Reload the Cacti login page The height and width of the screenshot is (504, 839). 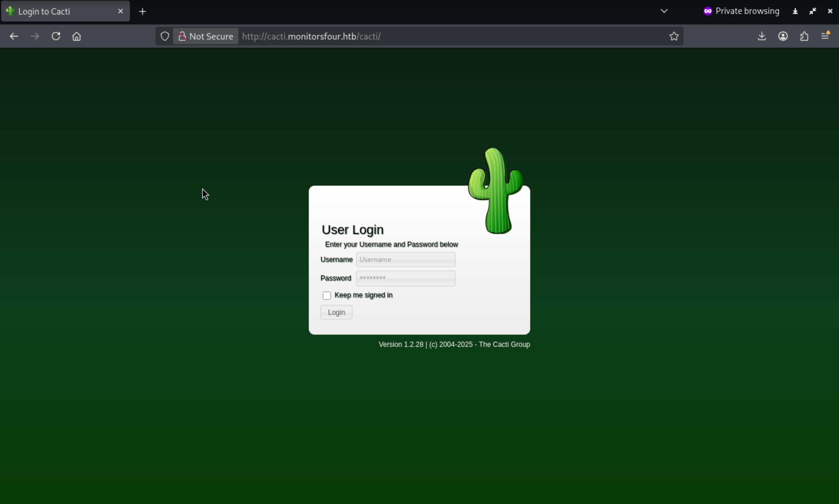56,36
